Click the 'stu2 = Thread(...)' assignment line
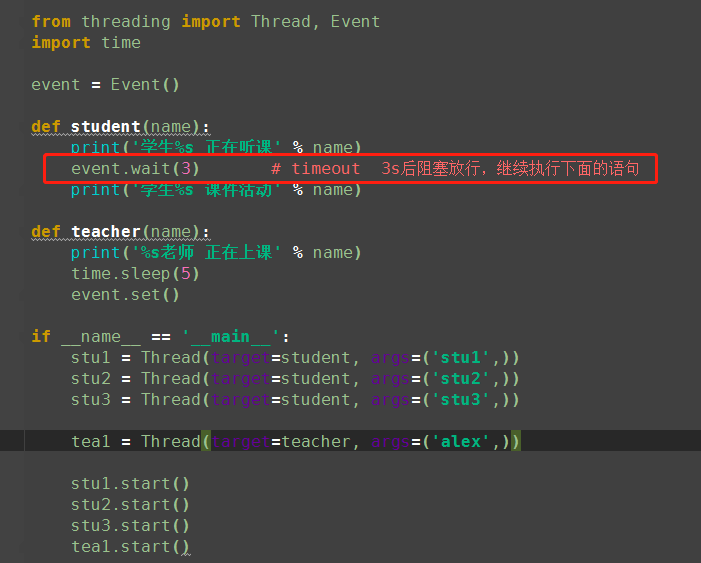 [x=295, y=379]
